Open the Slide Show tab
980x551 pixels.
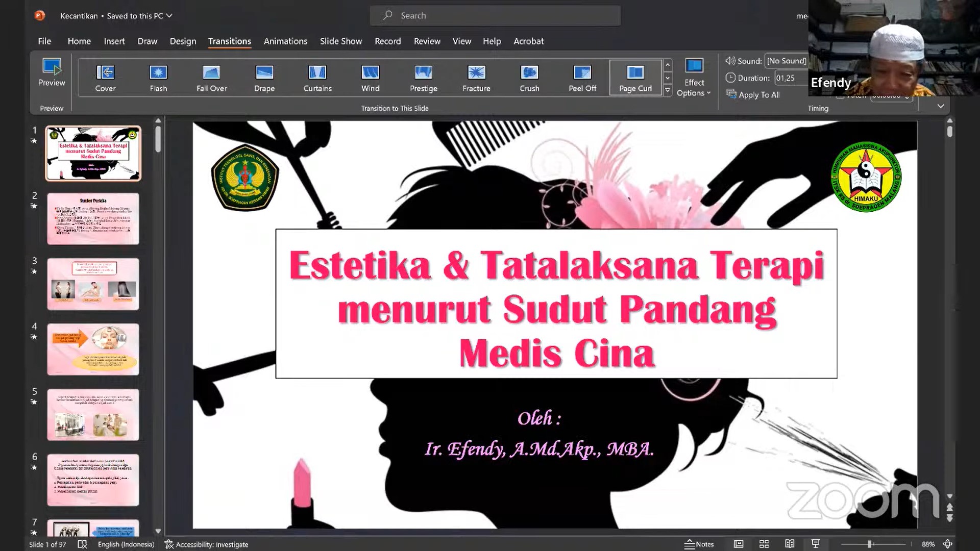(341, 41)
